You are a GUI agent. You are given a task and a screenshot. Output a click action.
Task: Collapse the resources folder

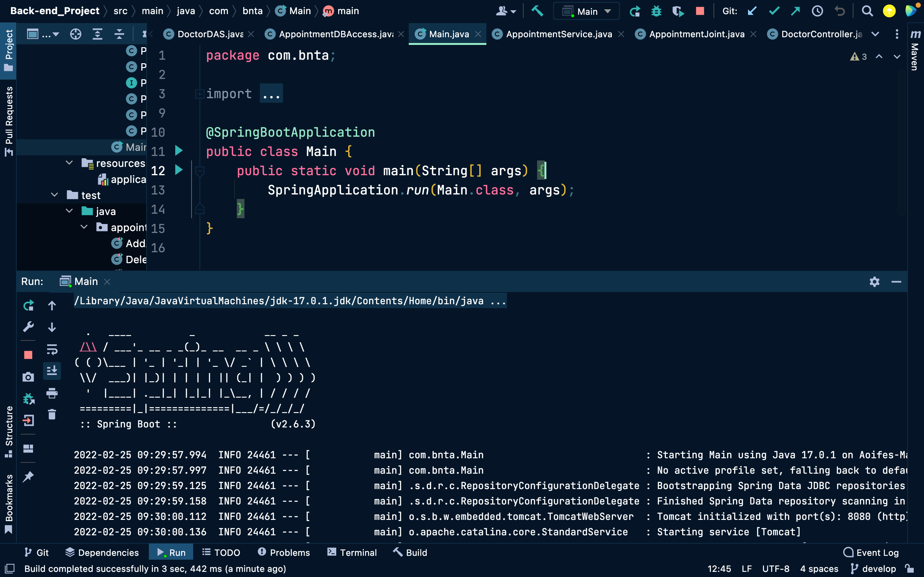69,163
